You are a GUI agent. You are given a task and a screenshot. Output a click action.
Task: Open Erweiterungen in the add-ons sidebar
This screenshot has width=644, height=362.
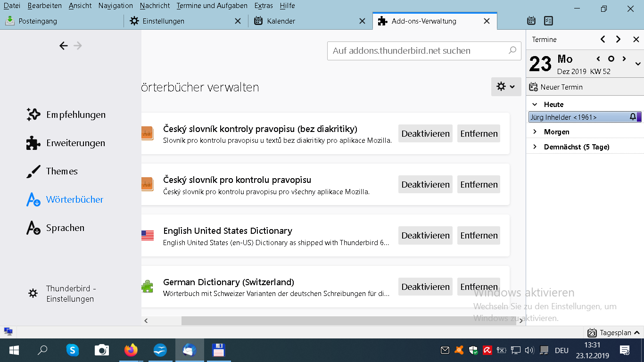click(66, 143)
